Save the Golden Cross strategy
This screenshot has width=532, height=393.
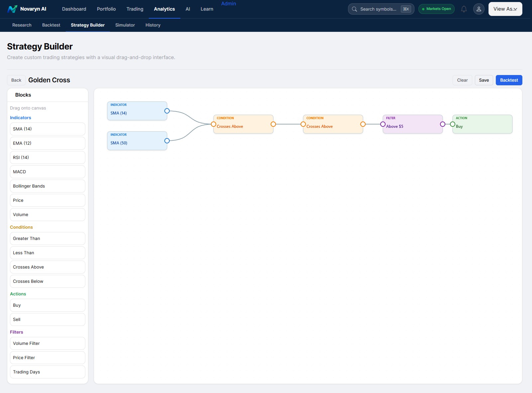point(484,80)
